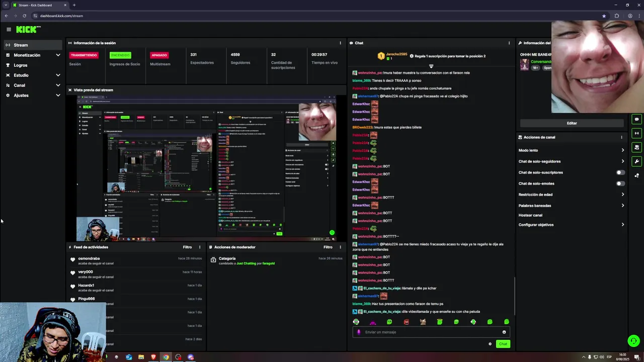The image size is (644, 362).
Task: Open Chat de solo-seguidores chevron
Action: coord(622,161)
